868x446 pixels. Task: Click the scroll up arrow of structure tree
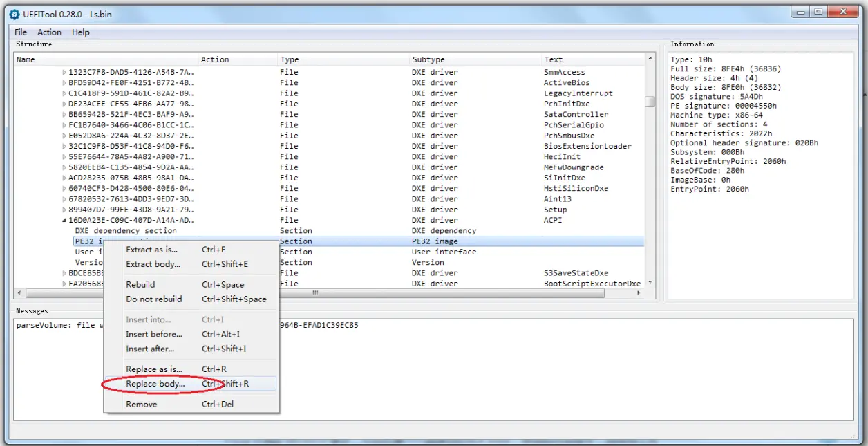[x=650, y=60]
